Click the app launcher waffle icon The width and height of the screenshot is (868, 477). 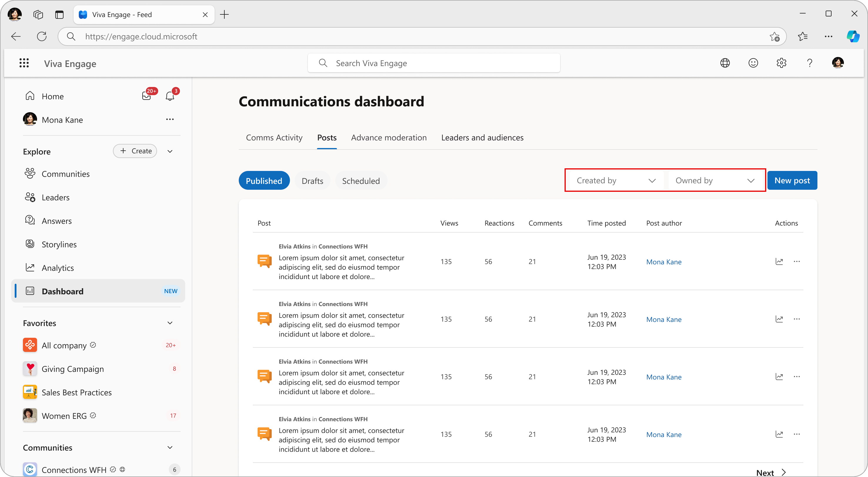pyautogui.click(x=24, y=63)
